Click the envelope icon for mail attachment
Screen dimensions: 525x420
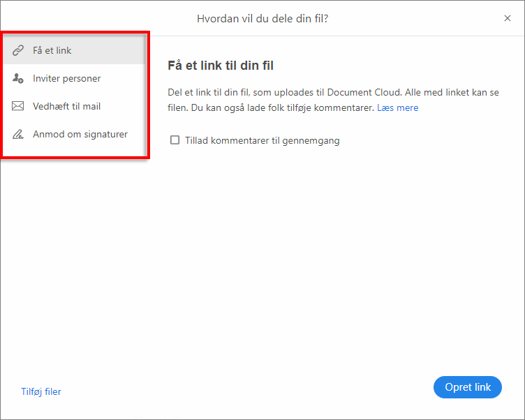click(x=18, y=107)
